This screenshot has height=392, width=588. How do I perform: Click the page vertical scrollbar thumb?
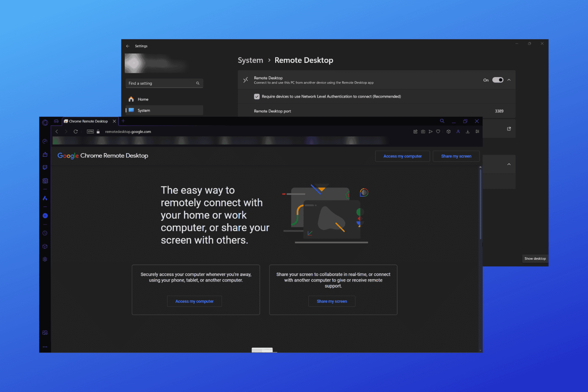tap(480, 205)
